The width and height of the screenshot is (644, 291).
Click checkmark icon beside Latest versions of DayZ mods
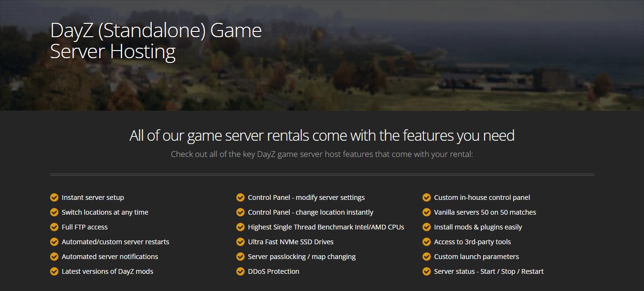[x=54, y=271]
